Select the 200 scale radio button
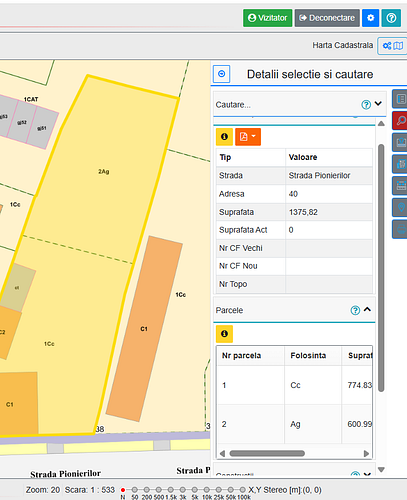The width and height of the screenshot is (407, 500). coord(146,490)
